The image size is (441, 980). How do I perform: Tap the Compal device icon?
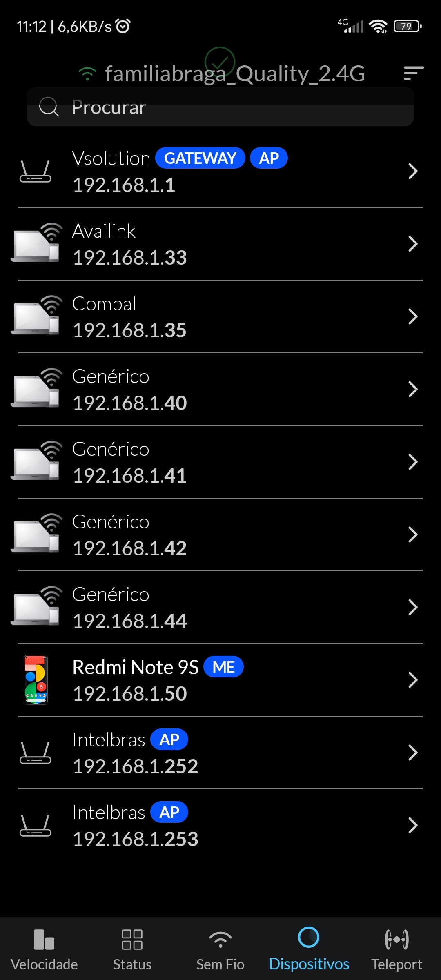click(x=36, y=316)
